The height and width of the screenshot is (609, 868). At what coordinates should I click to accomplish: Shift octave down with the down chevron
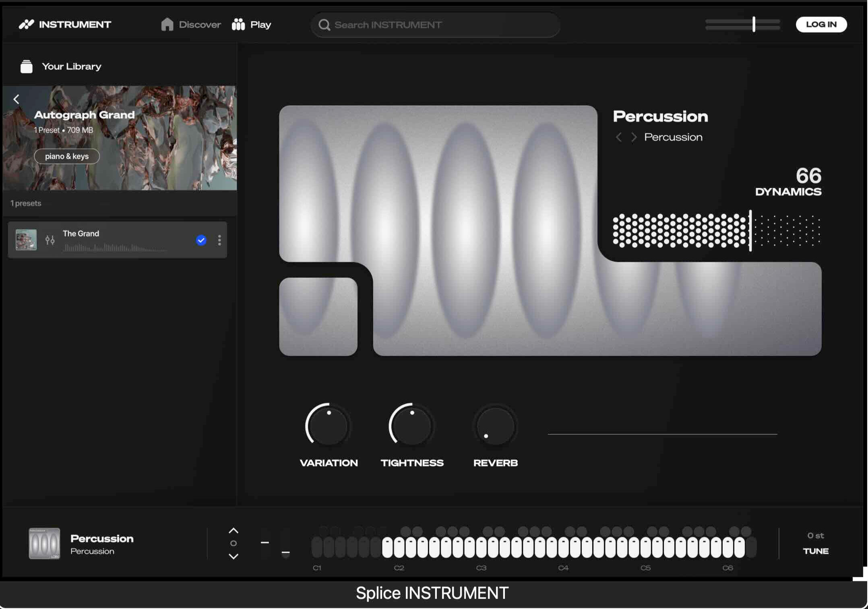(x=234, y=557)
